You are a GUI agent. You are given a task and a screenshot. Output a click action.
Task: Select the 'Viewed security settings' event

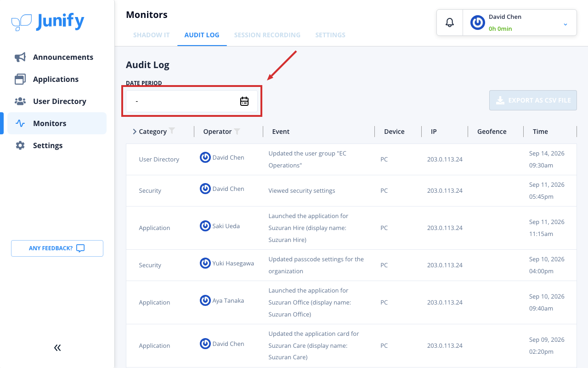click(x=302, y=190)
